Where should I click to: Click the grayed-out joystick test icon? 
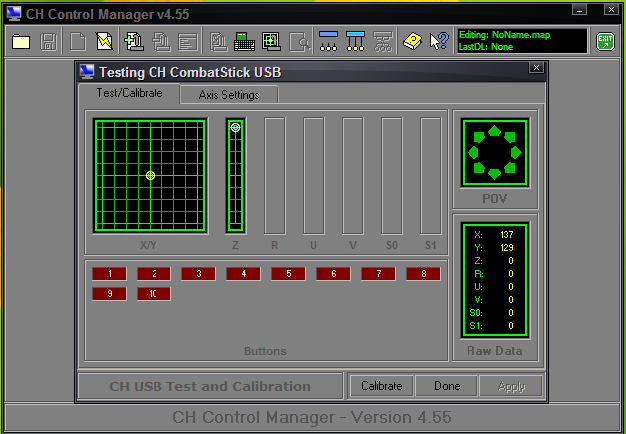click(218, 42)
